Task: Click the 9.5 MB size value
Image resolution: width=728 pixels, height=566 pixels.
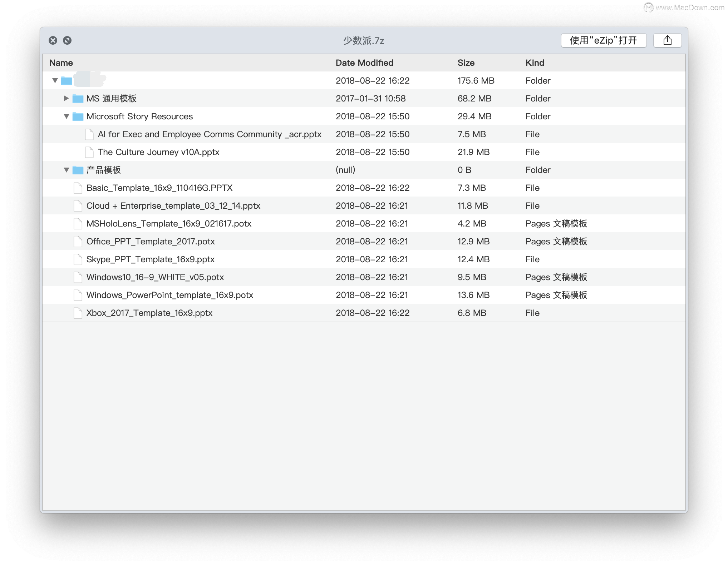Action: (472, 277)
